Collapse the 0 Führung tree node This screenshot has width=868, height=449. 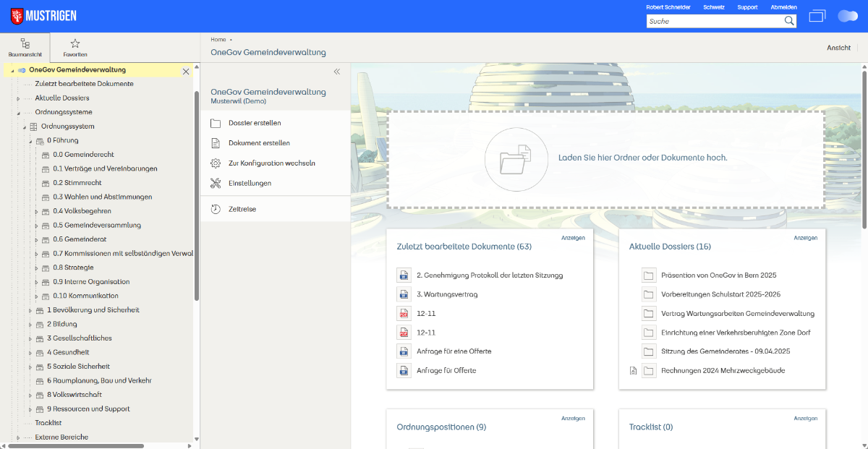coord(30,141)
